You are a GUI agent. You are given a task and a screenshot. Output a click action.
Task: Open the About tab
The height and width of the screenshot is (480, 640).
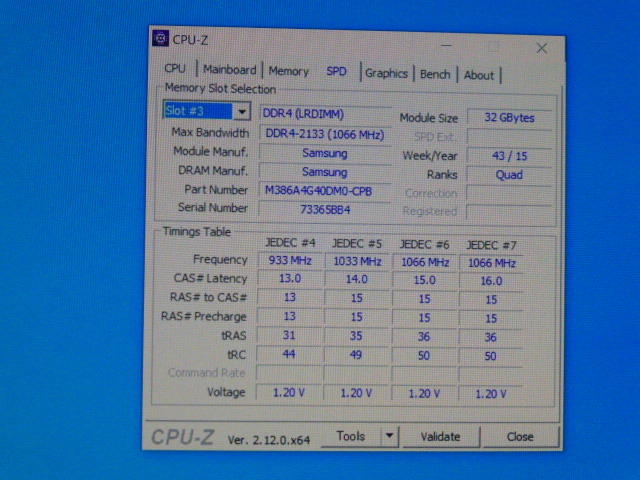479,76
